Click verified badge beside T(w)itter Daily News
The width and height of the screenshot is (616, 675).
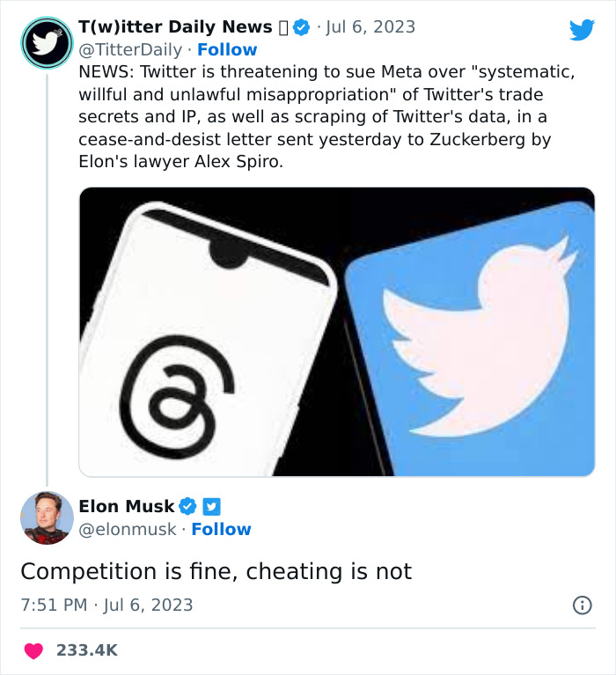coord(301,27)
